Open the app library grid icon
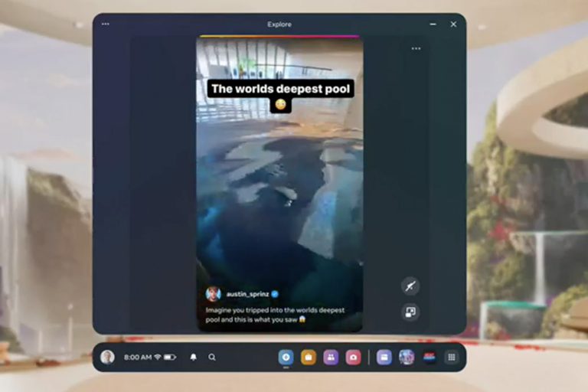This screenshot has width=588, height=392. [x=452, y=357]
